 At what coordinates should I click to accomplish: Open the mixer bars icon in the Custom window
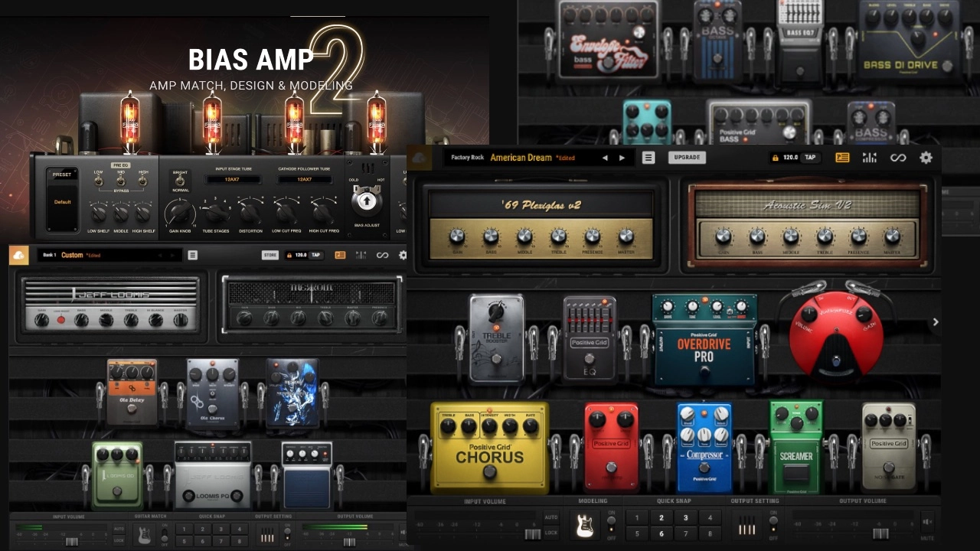[x=361, y=255]
